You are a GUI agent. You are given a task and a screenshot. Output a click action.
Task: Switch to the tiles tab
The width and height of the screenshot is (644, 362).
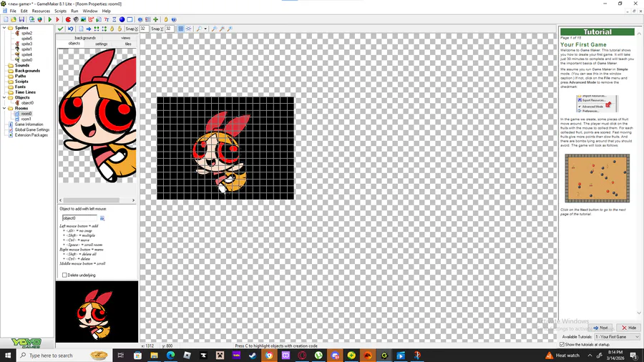tap(128, 44)
